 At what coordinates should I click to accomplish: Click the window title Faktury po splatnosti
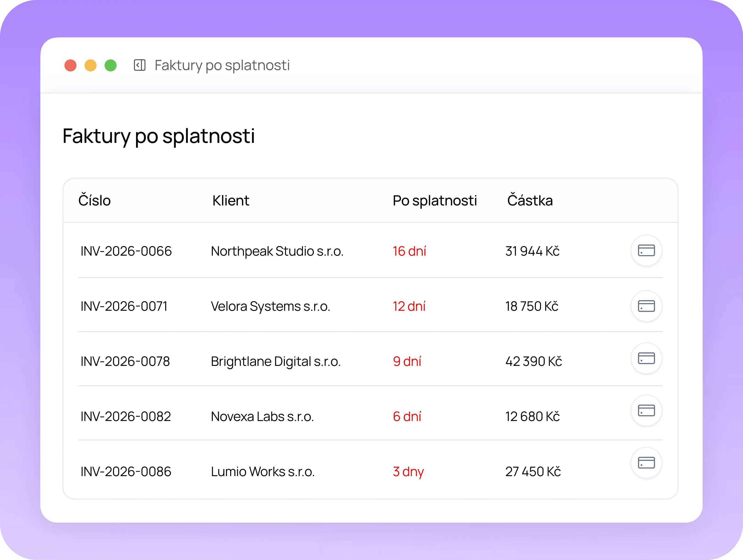click(222, 66)
